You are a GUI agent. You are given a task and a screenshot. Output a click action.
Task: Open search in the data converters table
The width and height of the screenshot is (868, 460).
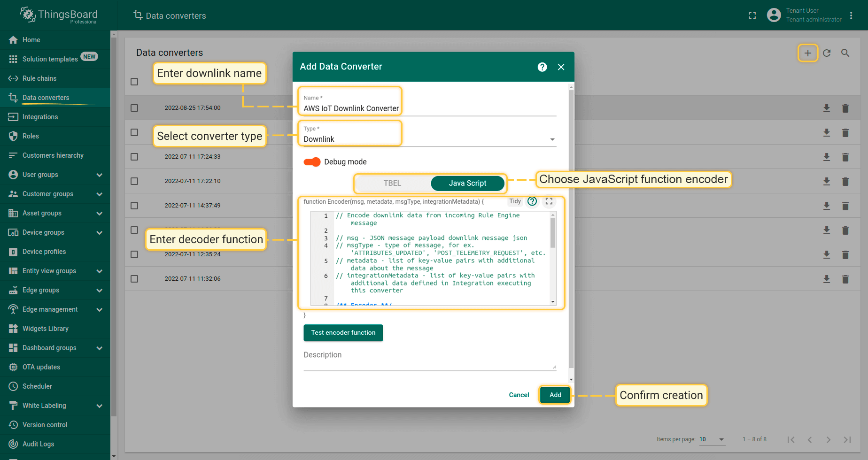point(845,53)
